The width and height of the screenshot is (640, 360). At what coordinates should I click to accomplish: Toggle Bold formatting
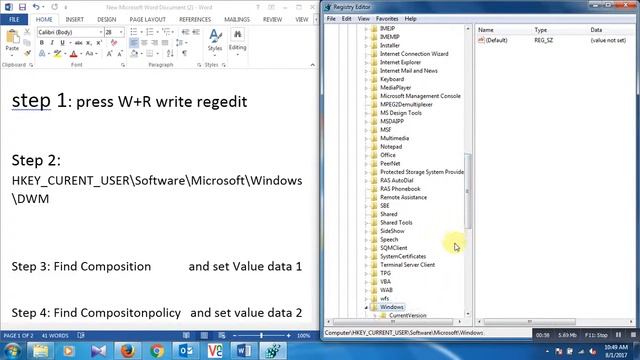(42, 43)
